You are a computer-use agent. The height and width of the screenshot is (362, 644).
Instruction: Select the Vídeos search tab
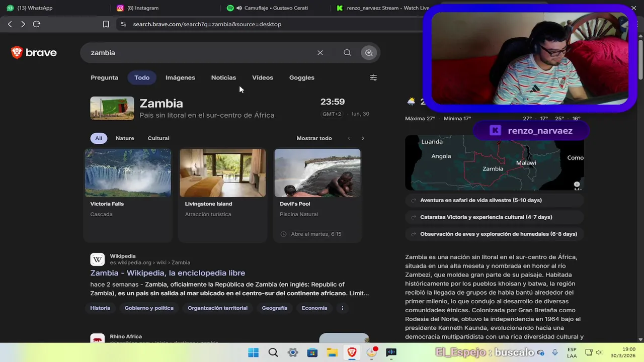pyautogui.click(x=263, y=77)
